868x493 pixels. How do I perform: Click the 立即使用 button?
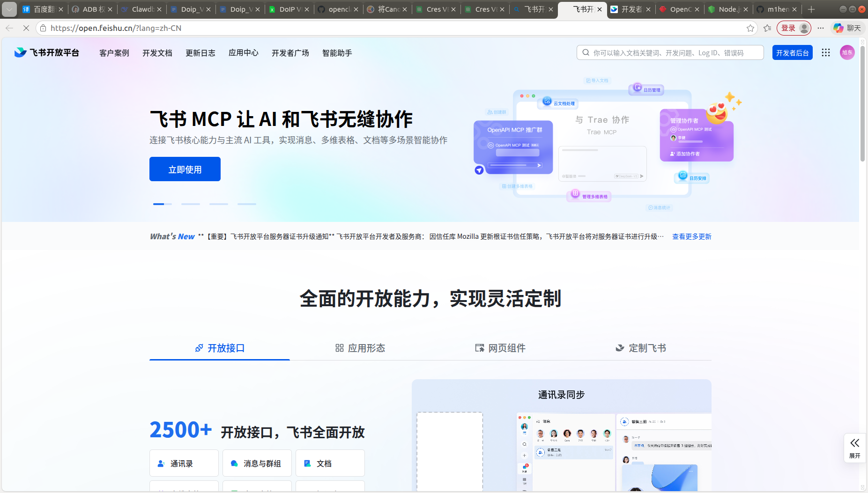pos(185,169)
